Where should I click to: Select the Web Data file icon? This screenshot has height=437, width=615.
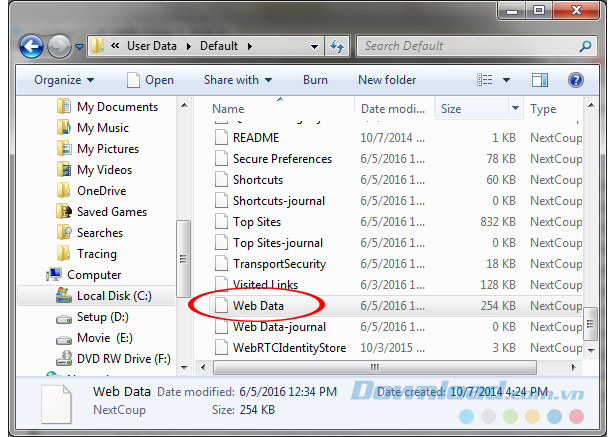pyautogui.click(x=221, y=306)
